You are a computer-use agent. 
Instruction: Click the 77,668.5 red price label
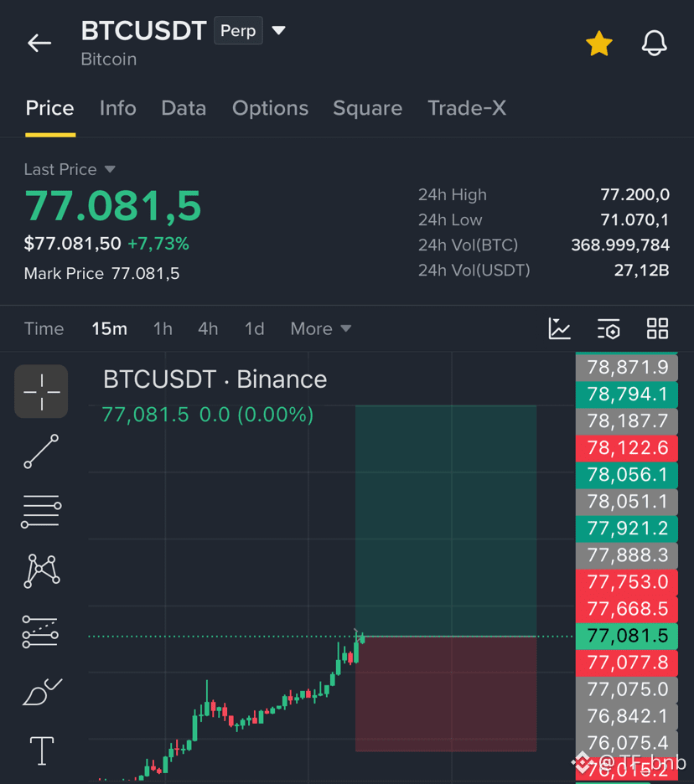[x=627, y=609]
